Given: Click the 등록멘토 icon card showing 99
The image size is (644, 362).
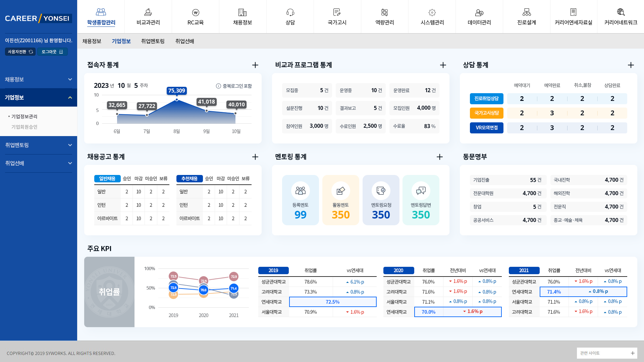Looking at the screenshot, I should point(301,200).
